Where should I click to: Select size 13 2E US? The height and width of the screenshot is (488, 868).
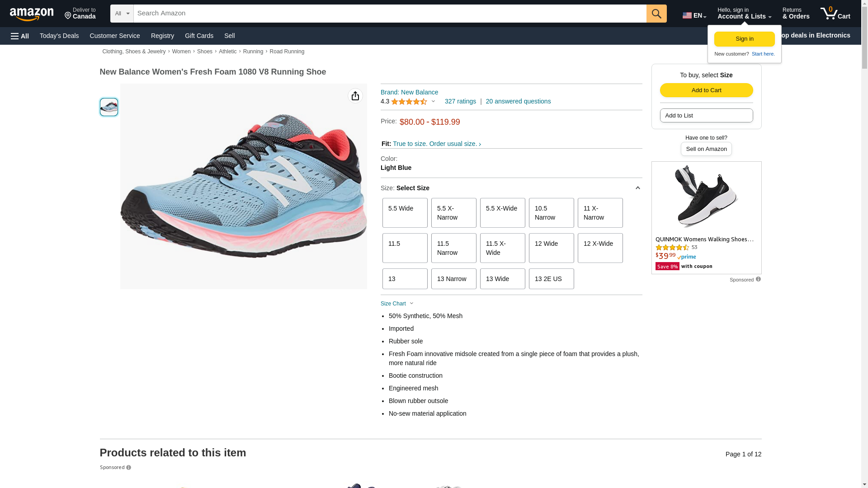point(551,279)
